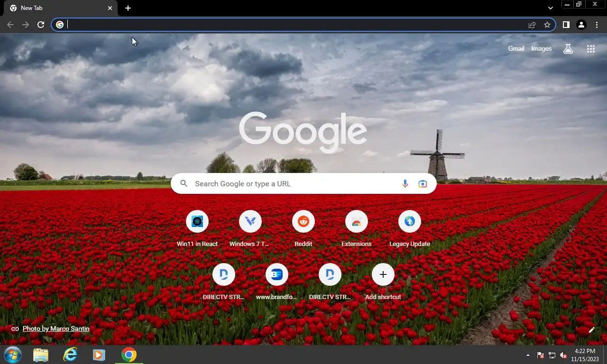
Task: Open the Photo by Marco Santin link
Action: coord(56,328)
